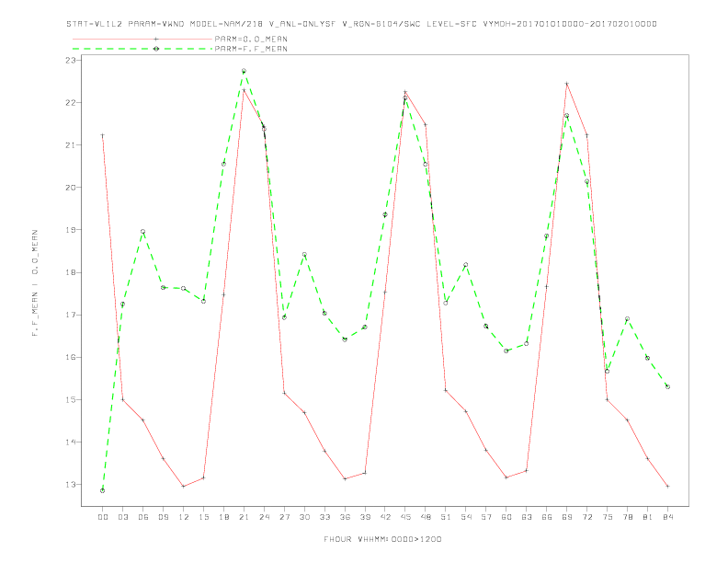Click the x-axis tick label 60
The image size is (728, 563).
(506, 517)
